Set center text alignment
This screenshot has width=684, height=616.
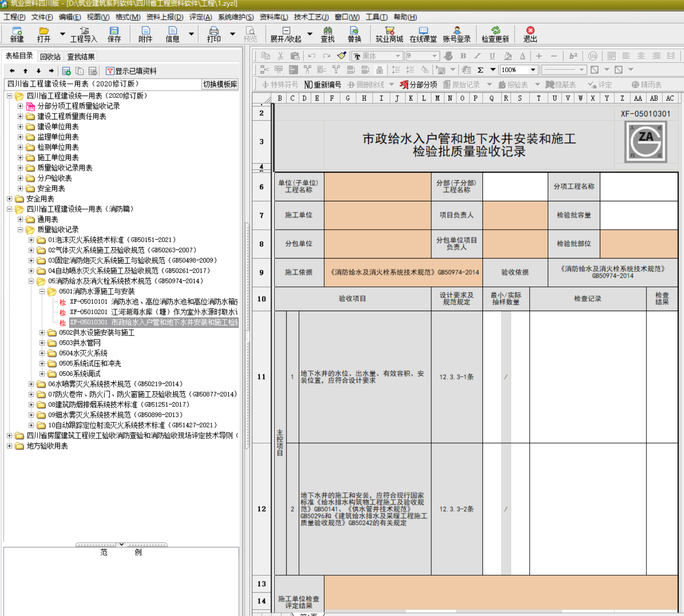[x=641, y=56]
